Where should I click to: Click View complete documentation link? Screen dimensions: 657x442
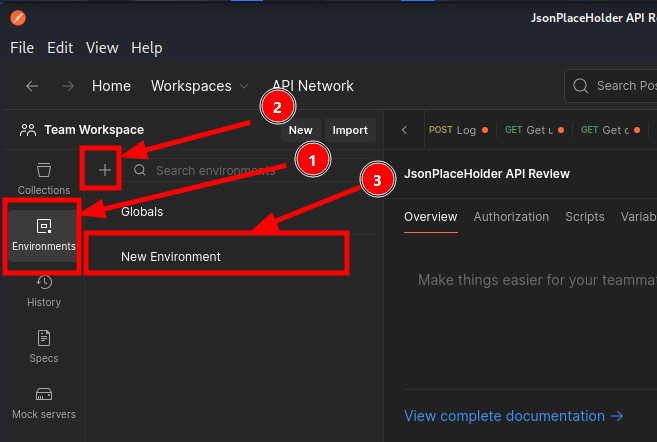(513, 416)
